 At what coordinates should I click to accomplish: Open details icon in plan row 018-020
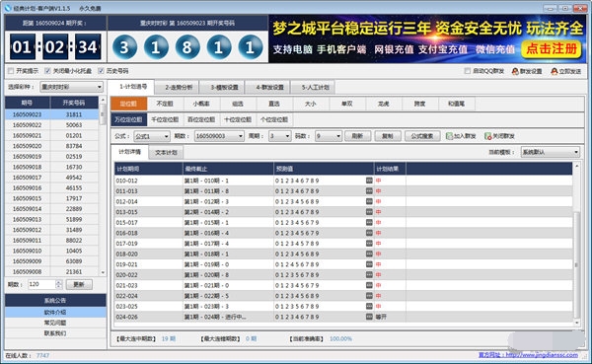[369, 254]
